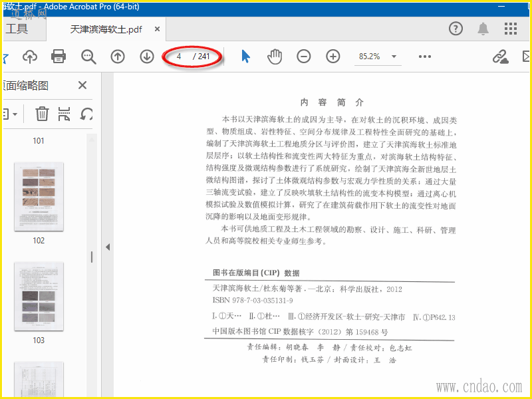The width and height of the screenshot is (532, 399).
Task: Click the 图书在版编目(CIP) 数据 heading
Action: click(x=256, y=273)
